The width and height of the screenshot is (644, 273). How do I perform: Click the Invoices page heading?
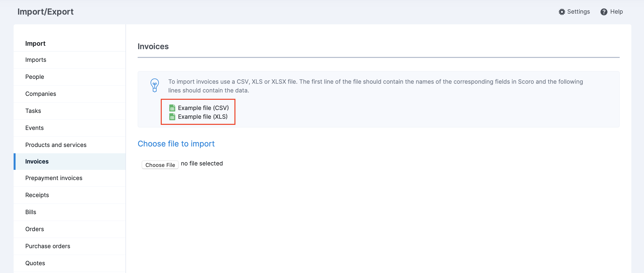153,46
